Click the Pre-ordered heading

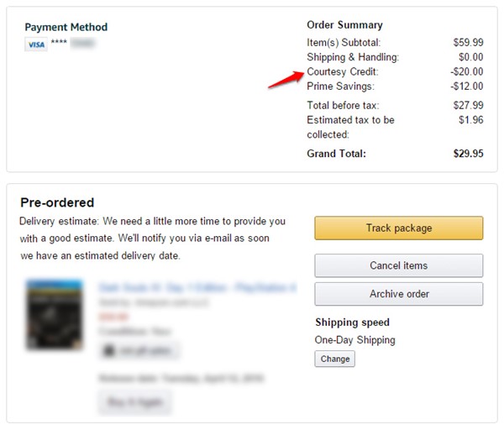coord(57,202)
